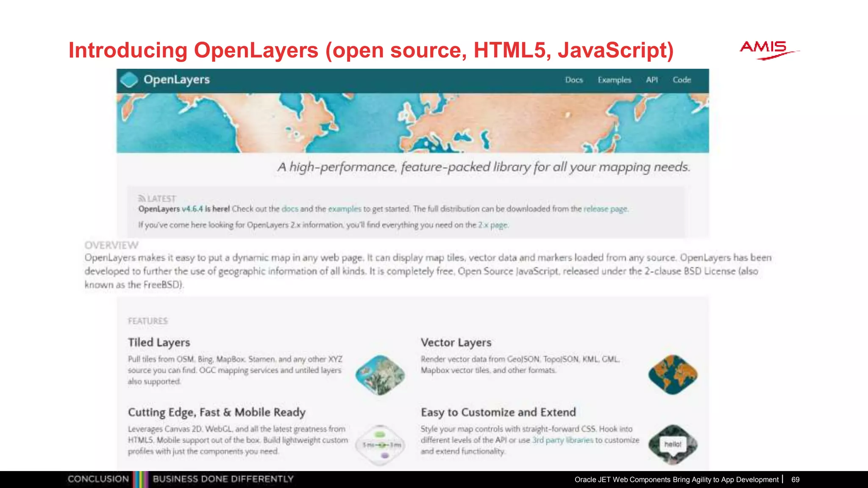Click the Vector Layers globe diamond icon
The height and width of the screenshot is (488, 868).
pos(673,374)
